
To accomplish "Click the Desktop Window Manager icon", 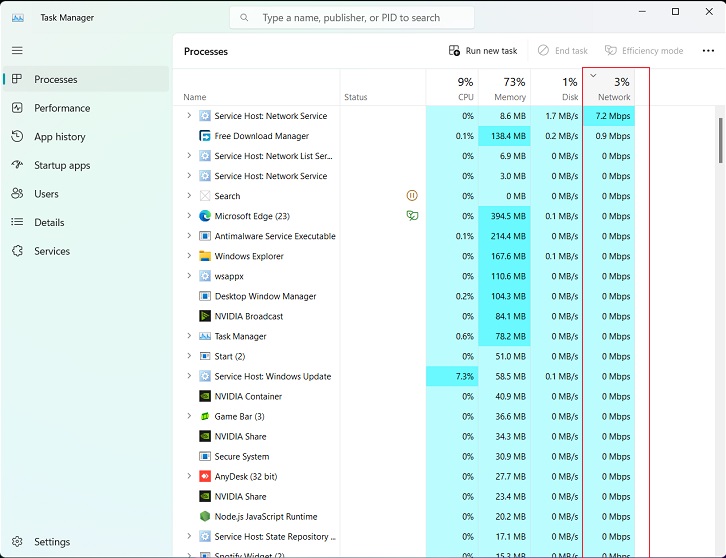I will (205, 296).
